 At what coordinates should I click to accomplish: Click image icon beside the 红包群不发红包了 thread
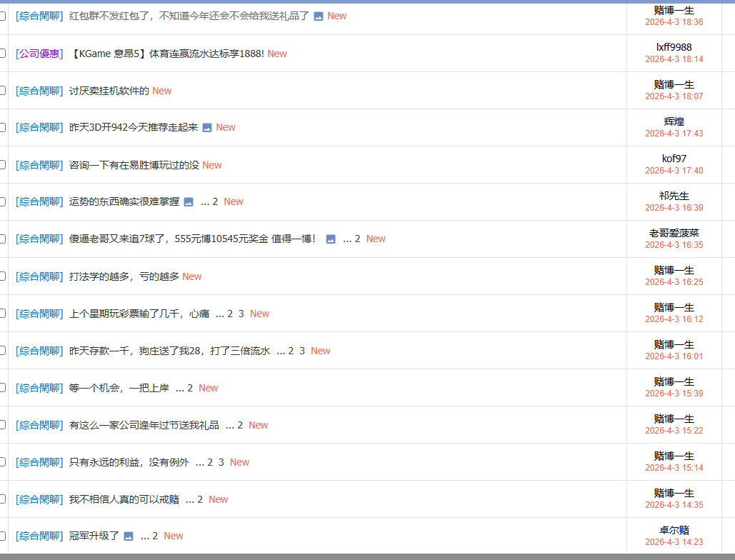coord(319,16)
